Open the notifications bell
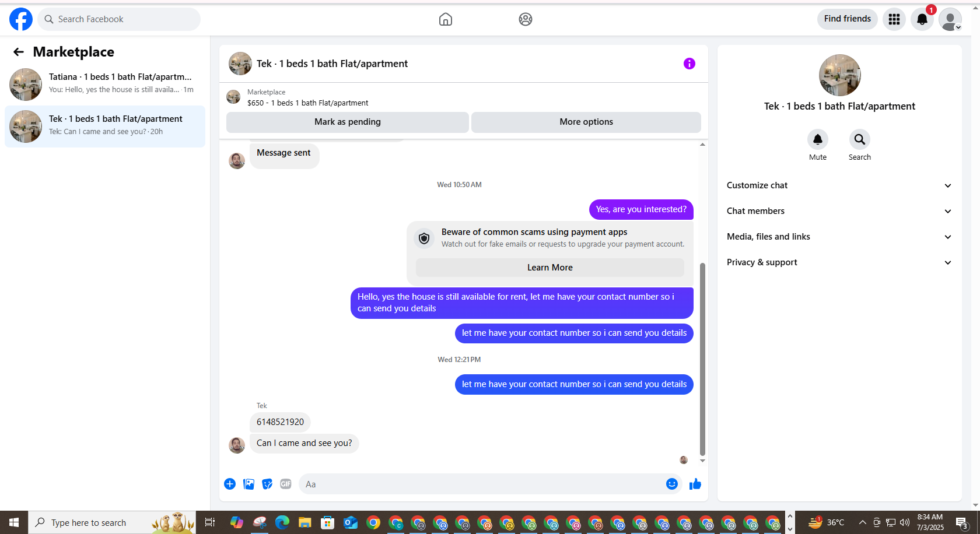The height and width of the screenshot is (534, 980). click(x=922, y=19)
